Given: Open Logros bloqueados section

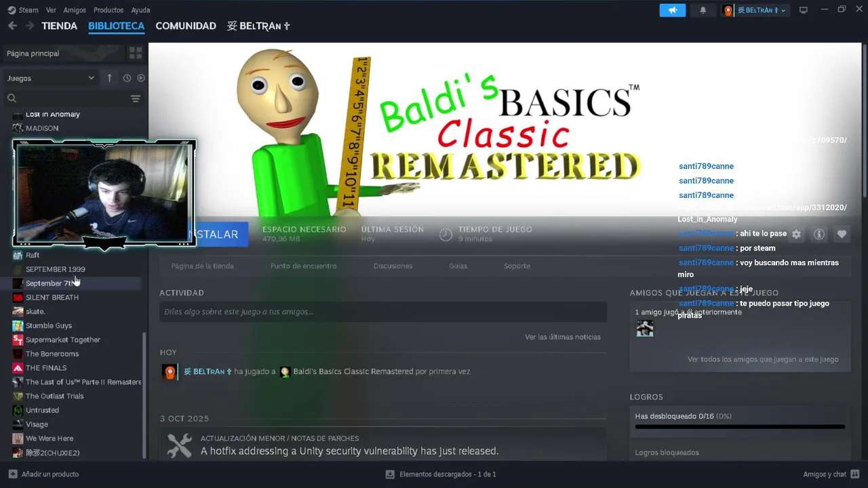Looking at the screenshot, I should [667, 452].
